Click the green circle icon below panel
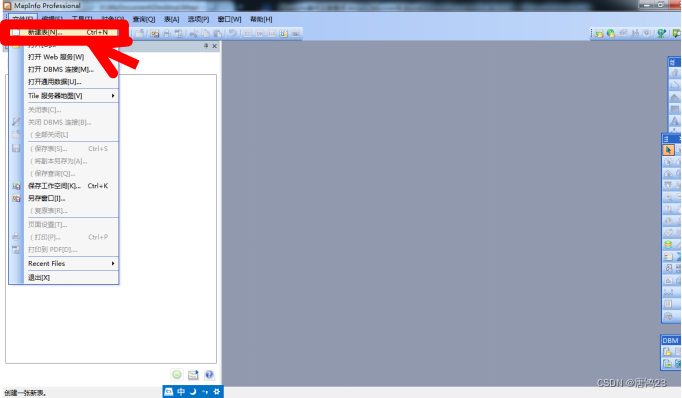The height and width of the screenshot is (398, 682). click(x=177, y=375)
